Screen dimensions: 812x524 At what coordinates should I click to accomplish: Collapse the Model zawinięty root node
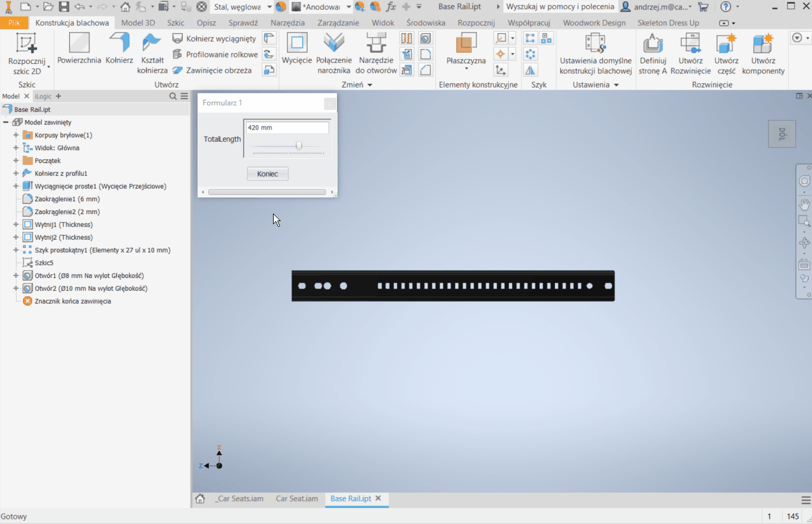6,123
